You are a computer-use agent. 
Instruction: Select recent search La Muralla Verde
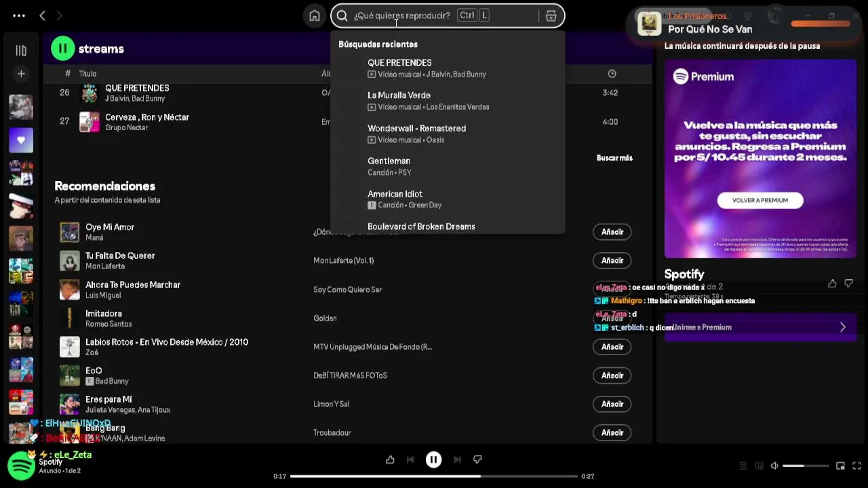448,101
